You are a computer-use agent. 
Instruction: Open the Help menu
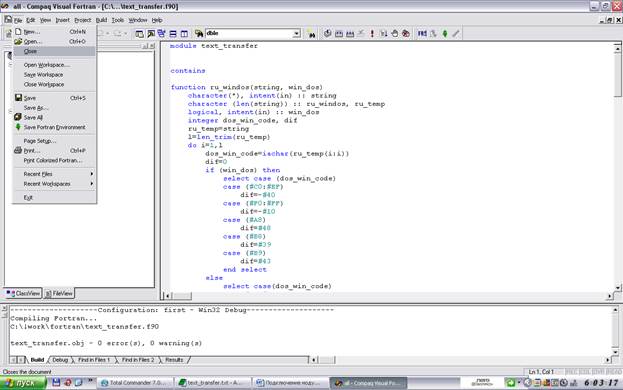pos(157,20)
